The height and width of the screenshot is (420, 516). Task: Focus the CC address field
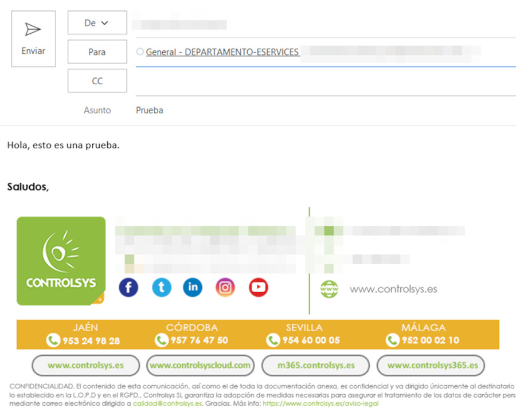pyautogui.click(x=326, y=81)
